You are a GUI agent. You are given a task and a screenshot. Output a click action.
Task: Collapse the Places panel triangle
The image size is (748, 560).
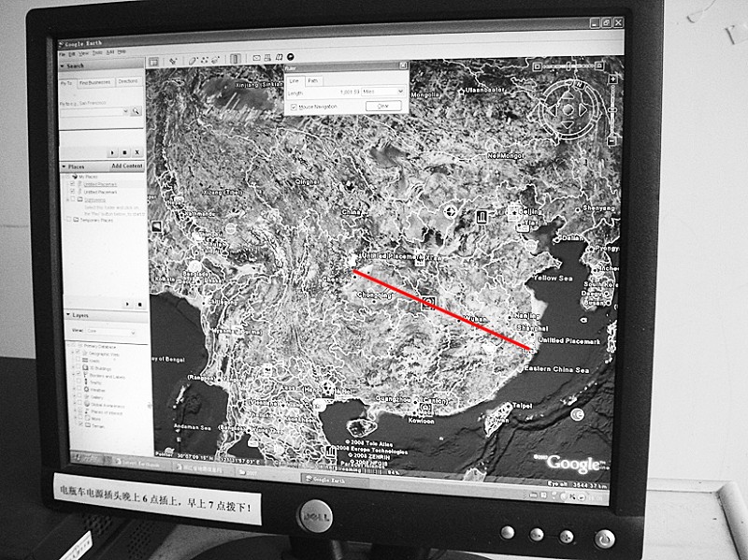[64, 166]
